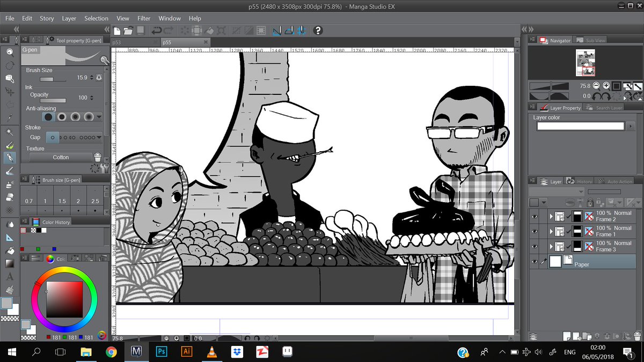Click the Navigator zoom in plus icon

[606, 86]
